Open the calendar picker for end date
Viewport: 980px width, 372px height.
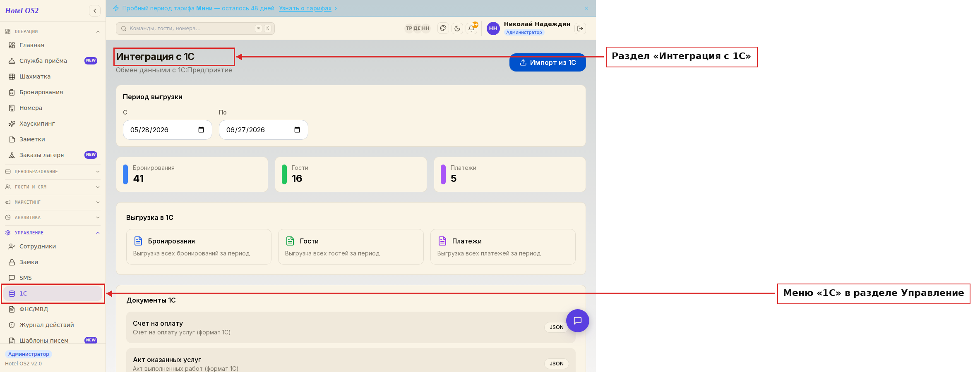297,130
